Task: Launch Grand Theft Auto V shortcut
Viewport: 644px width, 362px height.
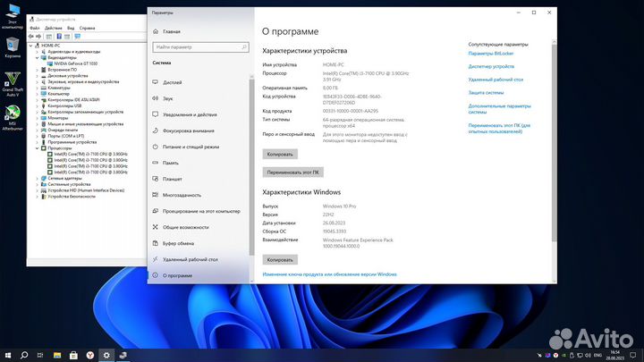Action: tap(13, 84)
